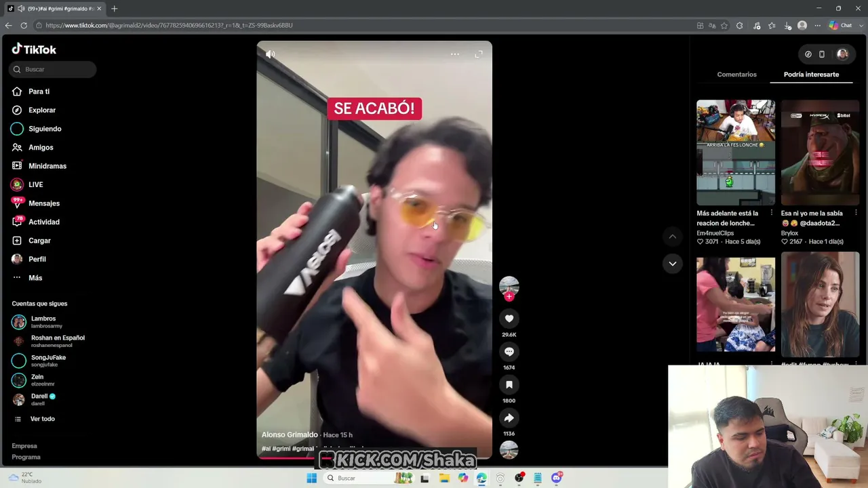Open the Brylox video thumbnail
This screenshot has width=868, height=488.
pyautogui.click(x=820, y=152)
